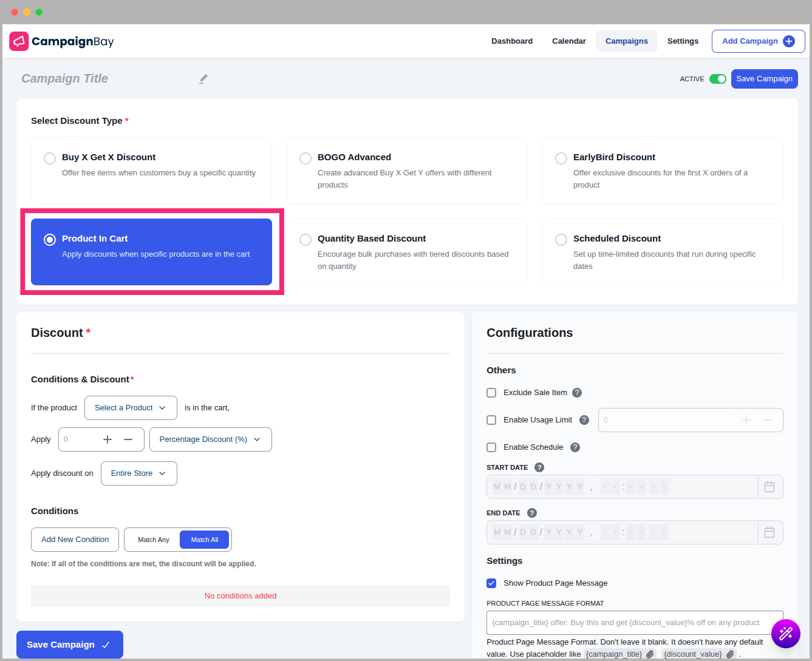Open the Select a Product dropdown
This screenshot has height=661, width=812.
click(131, 408)
